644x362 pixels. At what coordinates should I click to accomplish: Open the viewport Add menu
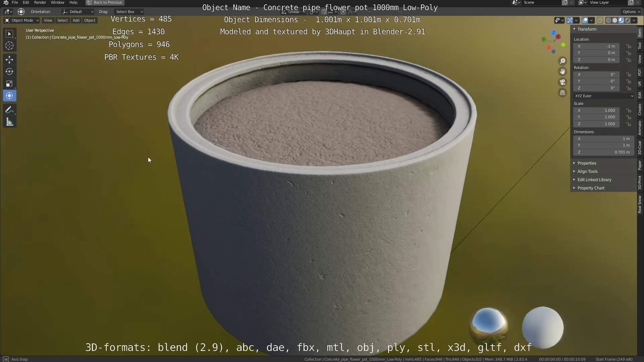point(76,20)
